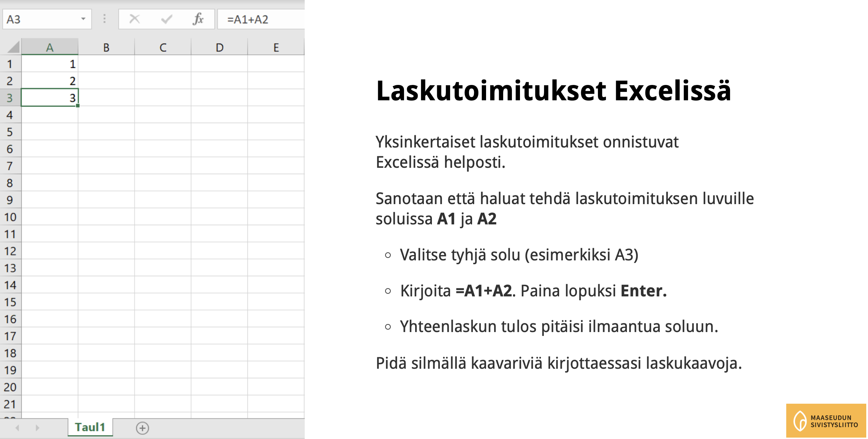The height and width of the screenshot is (439, 868).
Task: Add a new sheet with the plus icon
Action: pyautogui.click(x=143, y=428)
